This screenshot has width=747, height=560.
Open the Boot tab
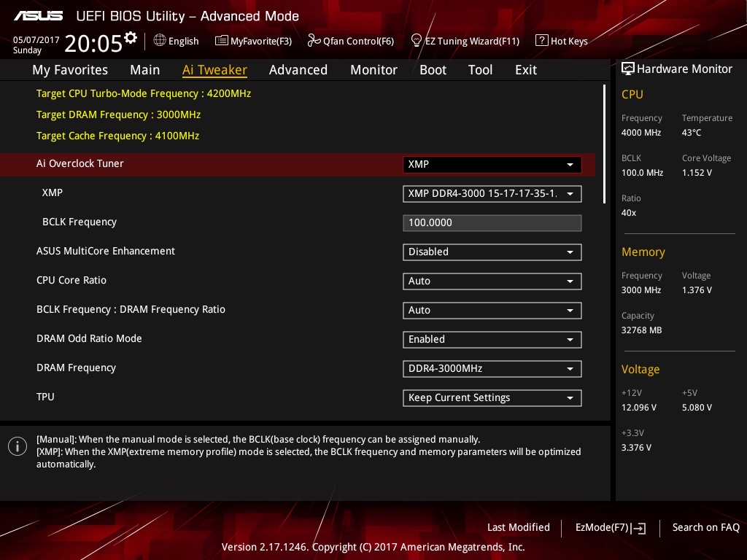pyautogui.click(x=433, y=70)
